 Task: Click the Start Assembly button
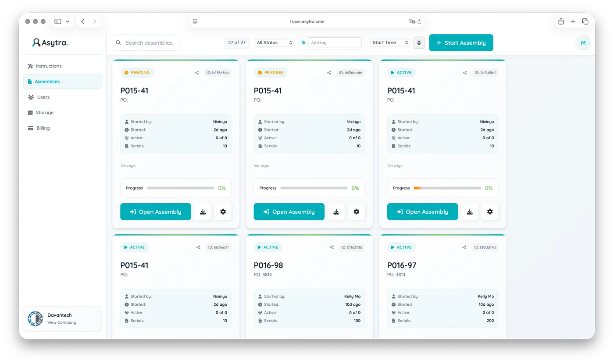(461, 42)
